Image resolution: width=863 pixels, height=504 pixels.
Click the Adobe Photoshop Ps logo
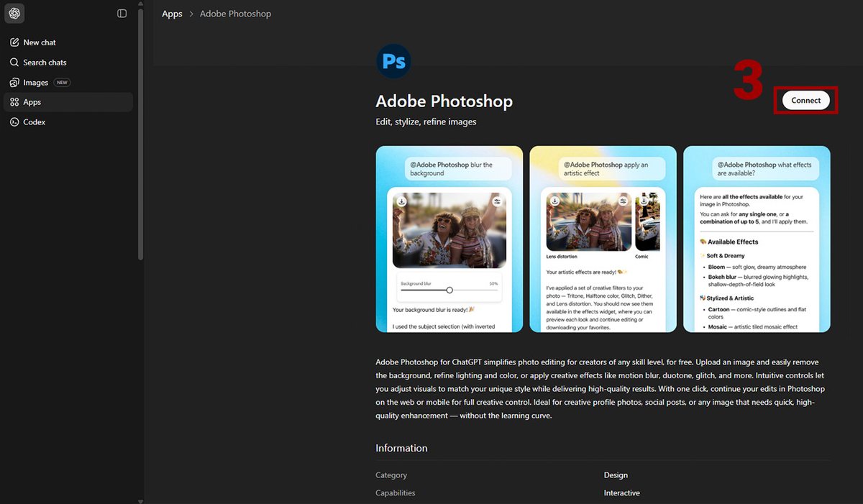pos(393,61)
